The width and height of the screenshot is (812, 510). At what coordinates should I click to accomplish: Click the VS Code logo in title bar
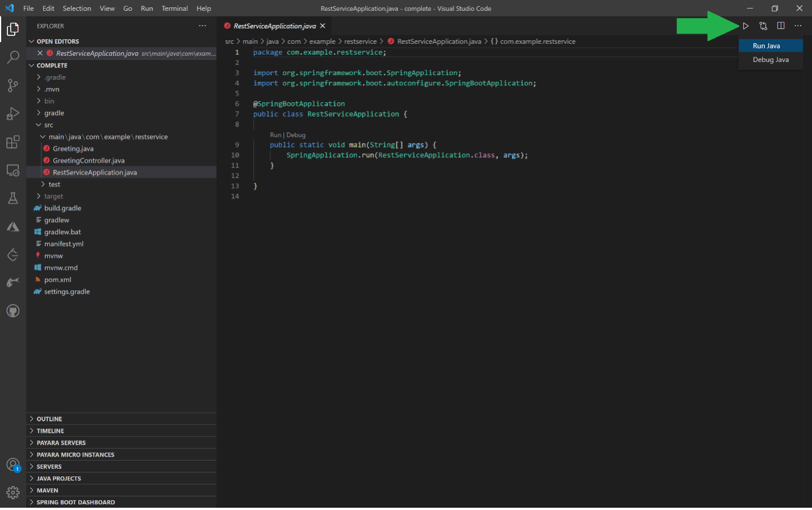point(9,8)
